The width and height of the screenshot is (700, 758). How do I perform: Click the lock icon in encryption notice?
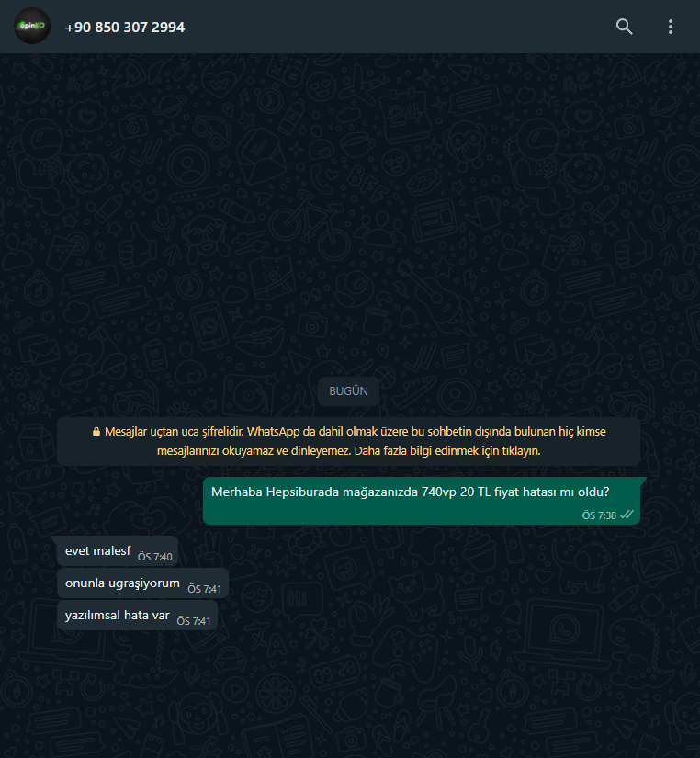point(96,431)
